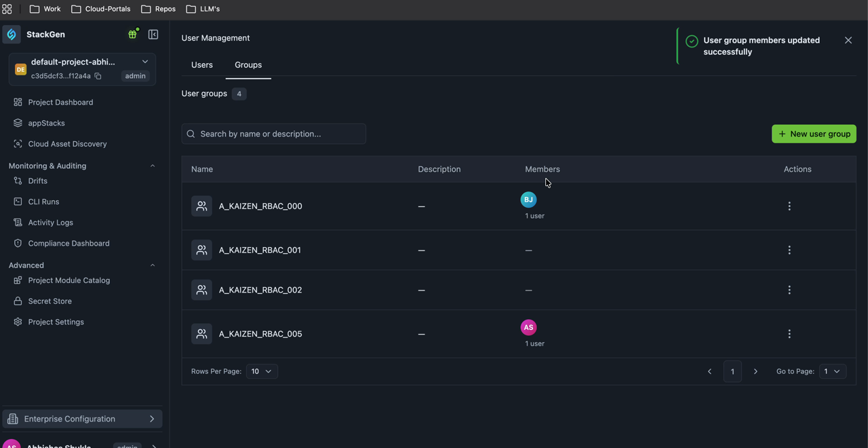Collapse the sidebar panel icon
The height and width of the screenshot is (448, 868).
coord(153,35)
